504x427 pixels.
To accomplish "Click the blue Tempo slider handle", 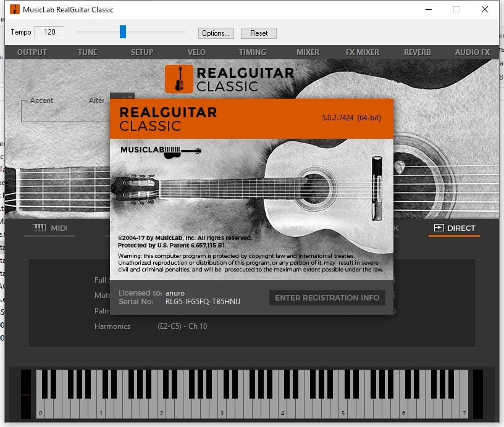I will pyautogui.click(x=123, y=32).
